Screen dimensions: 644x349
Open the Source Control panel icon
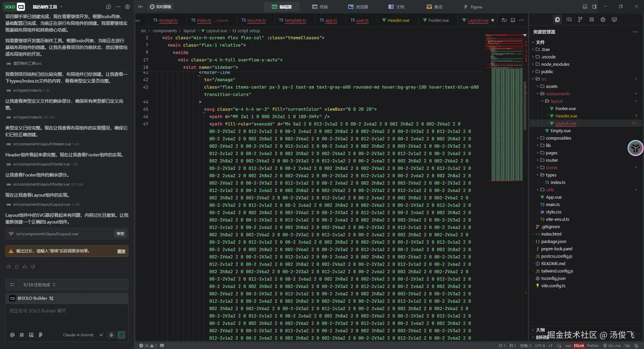click(580, 19)
